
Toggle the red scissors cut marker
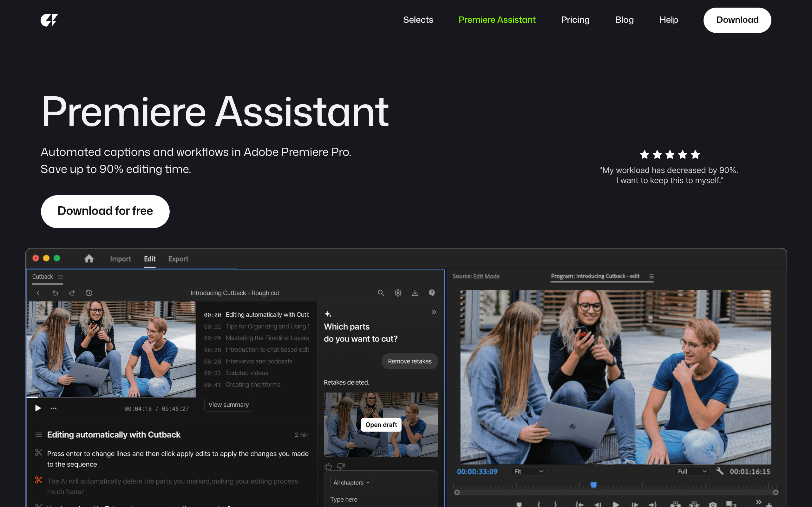(39, 480)
